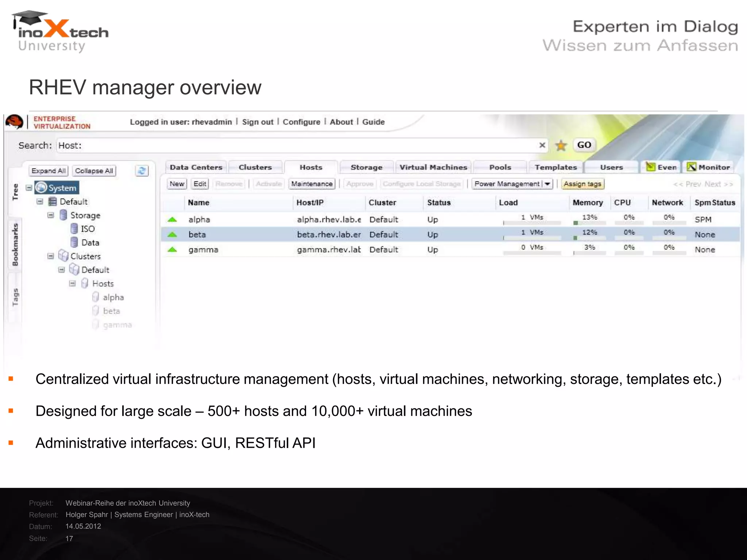This screenshot has height=560, width=747.
Task: Click the ISO storage domain icon
Action: point(74,229)
